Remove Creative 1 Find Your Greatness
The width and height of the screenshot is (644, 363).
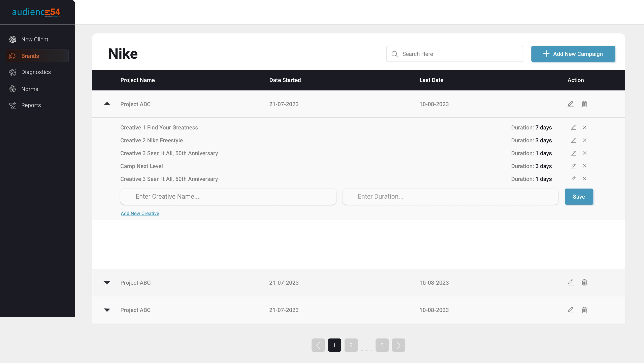click(584, 127)
